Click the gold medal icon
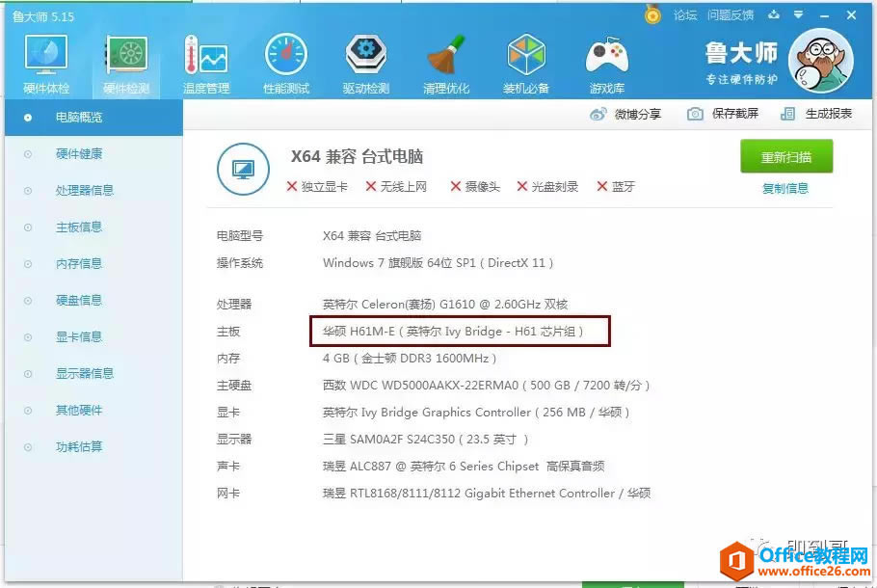 click(x=652, y=14)
